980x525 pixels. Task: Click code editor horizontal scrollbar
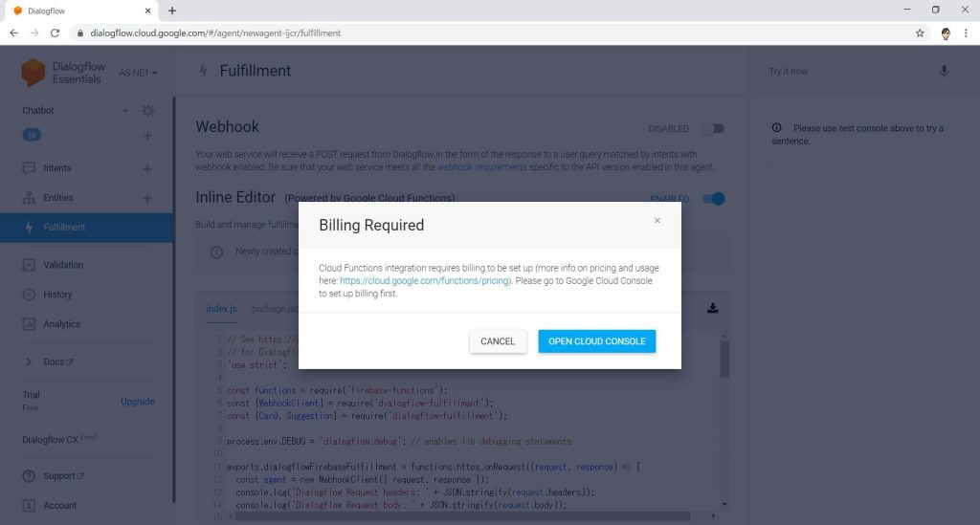[462, 516]
